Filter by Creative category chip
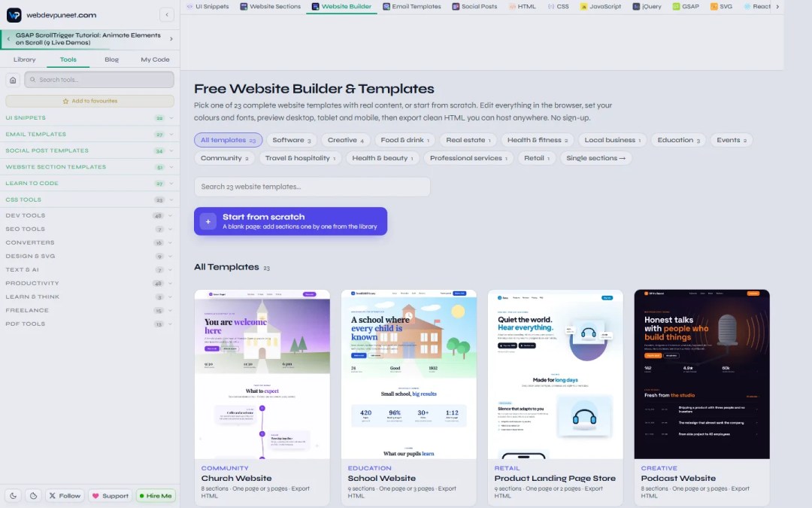This screenshot has width=812, height=508. [345, 140]
